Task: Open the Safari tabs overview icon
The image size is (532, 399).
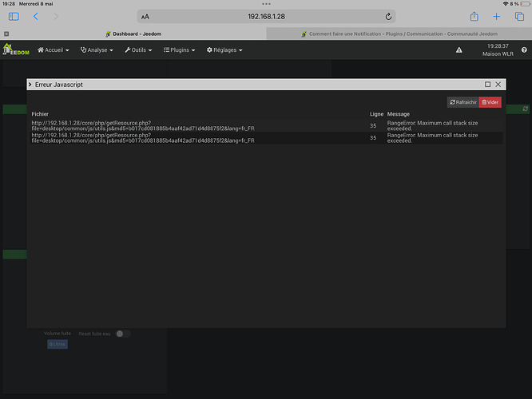Action: (519, 16)
